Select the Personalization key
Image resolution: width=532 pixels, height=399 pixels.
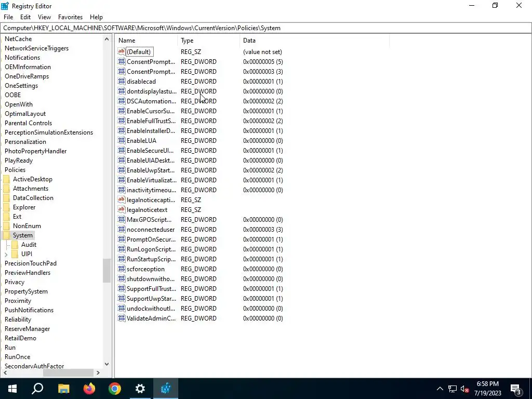25,141
